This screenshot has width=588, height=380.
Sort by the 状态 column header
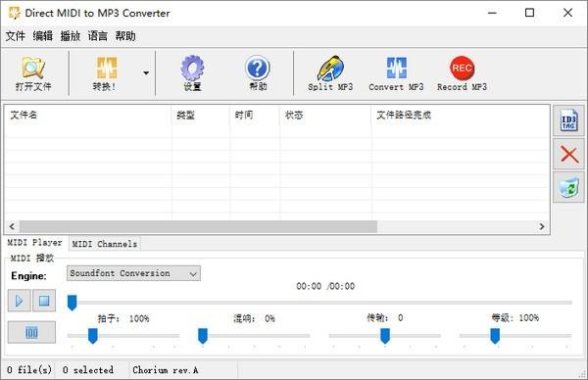click(325, 115)
